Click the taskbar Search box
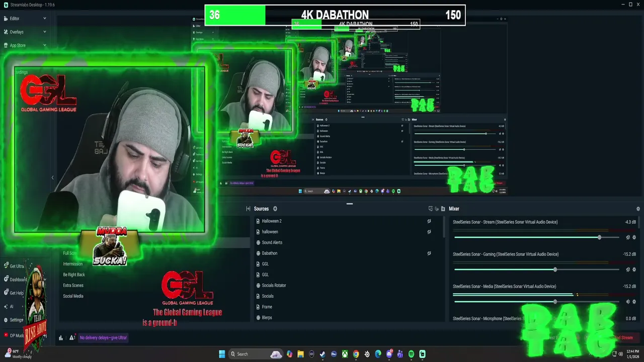Viewport: 644px width, 362px height. 256,354
